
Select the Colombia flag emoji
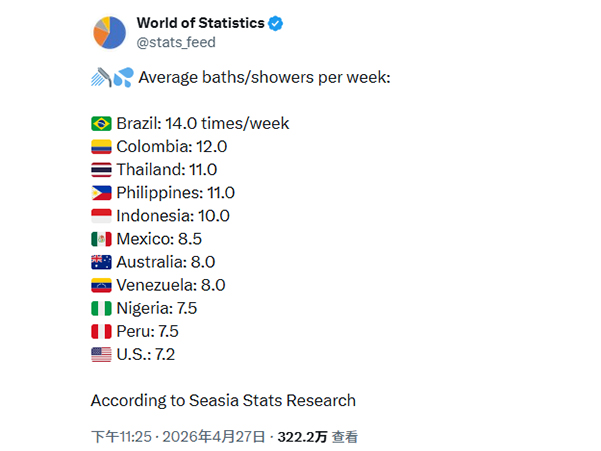101,147
